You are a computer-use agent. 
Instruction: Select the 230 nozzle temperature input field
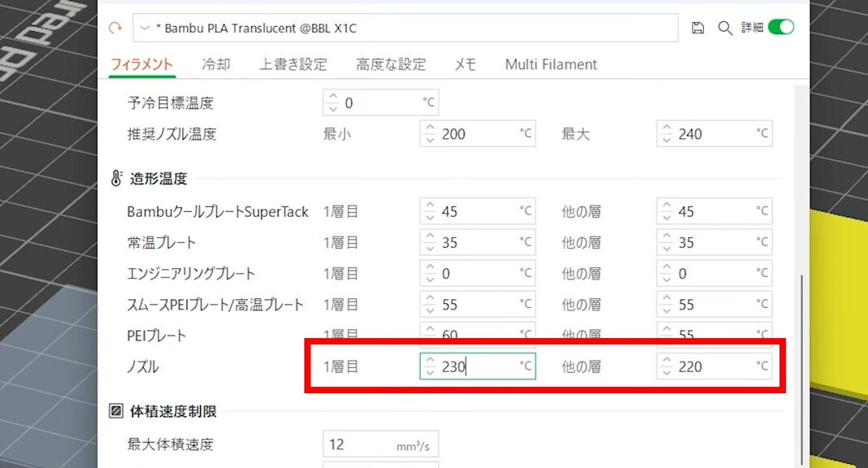(480, 366)
